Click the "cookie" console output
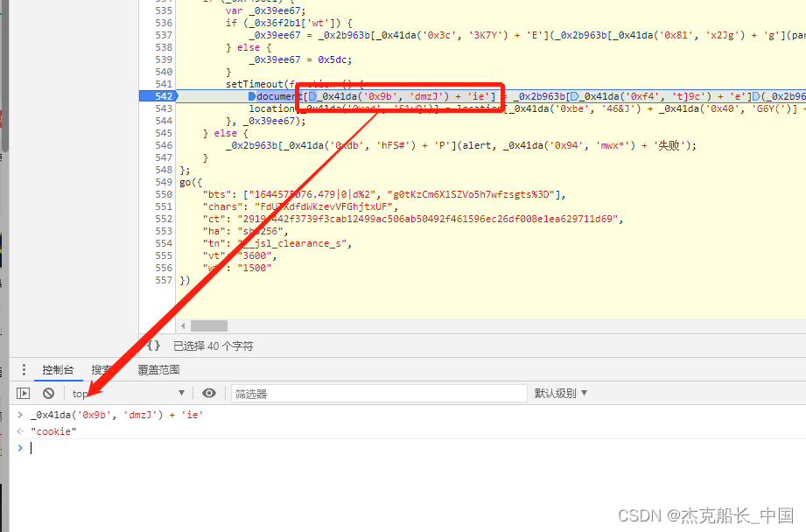This screenshot has width=806, height=532. pyautogui.click(x=53, y=431)
